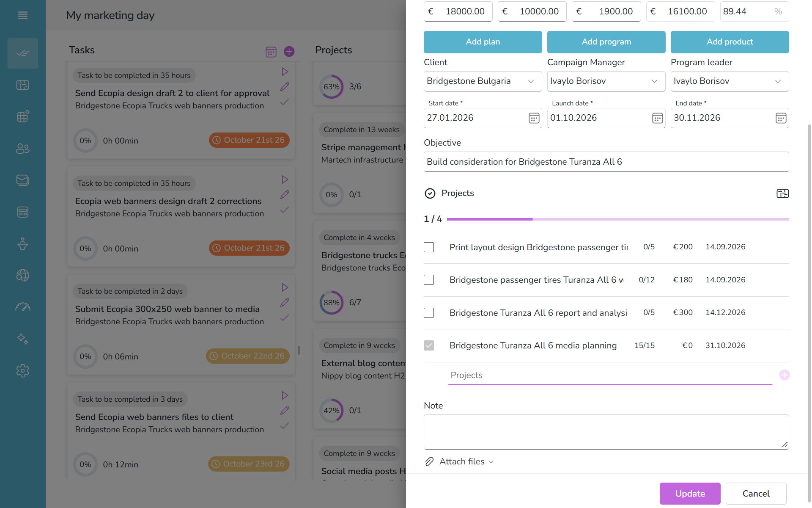Click the Add program button
The image size is (812, 508).
click(606, 42)
